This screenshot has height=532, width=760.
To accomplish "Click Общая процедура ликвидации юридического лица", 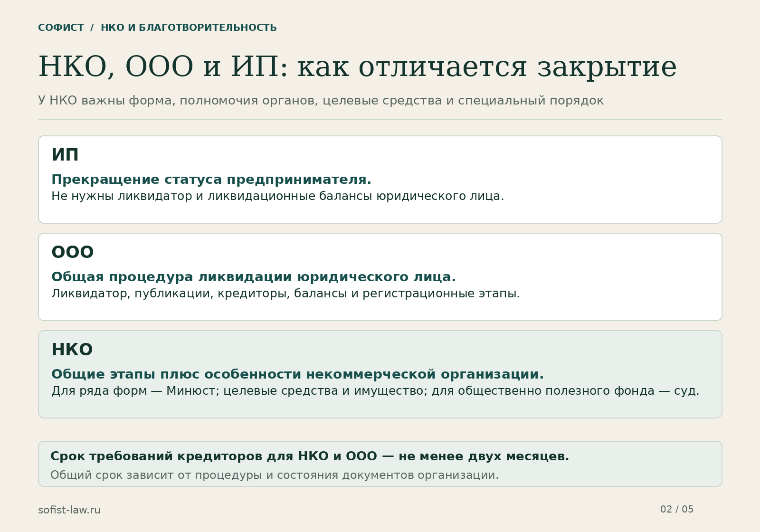I will coord(254,277).
